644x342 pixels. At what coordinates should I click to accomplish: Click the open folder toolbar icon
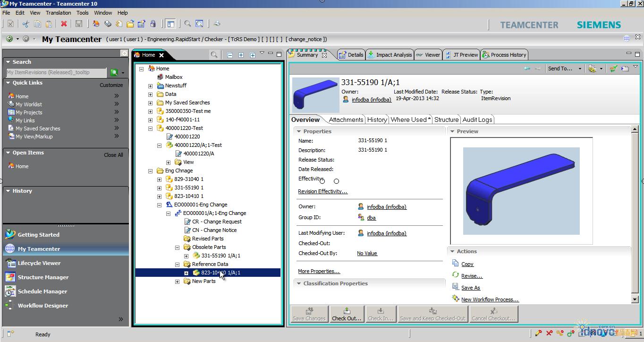130,24
